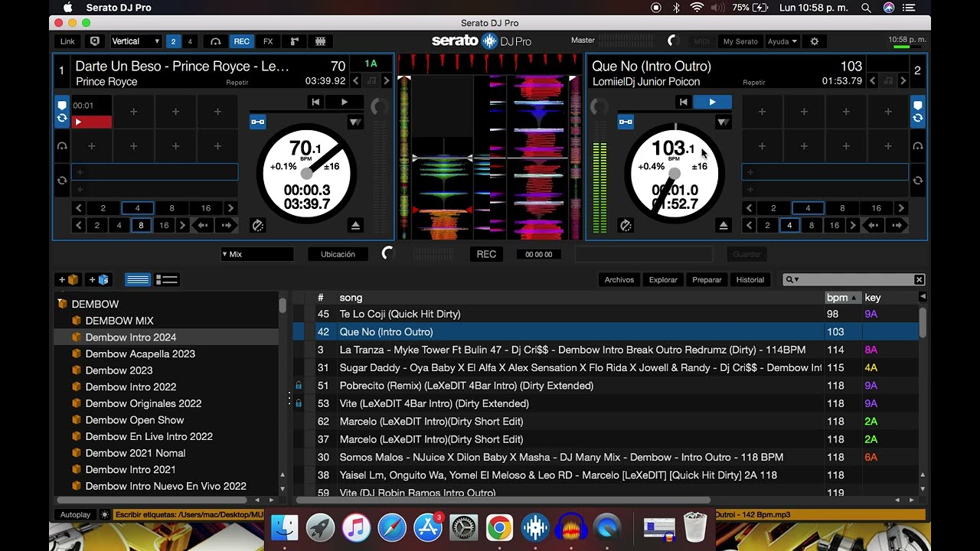Click censor/slip icon at deck 2 bottom left

click(x=626, y=225)
